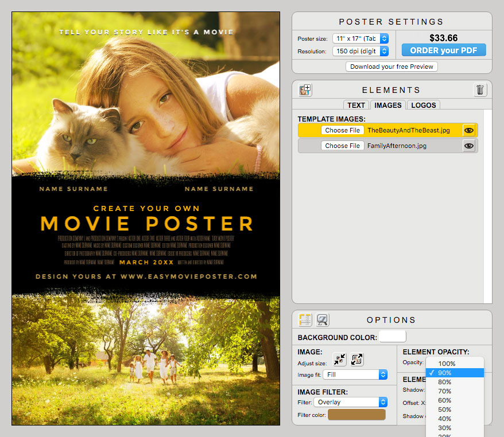
Task: Toggle visibility of FamilyAfternoon.jpg
Action: click(469, 146)
